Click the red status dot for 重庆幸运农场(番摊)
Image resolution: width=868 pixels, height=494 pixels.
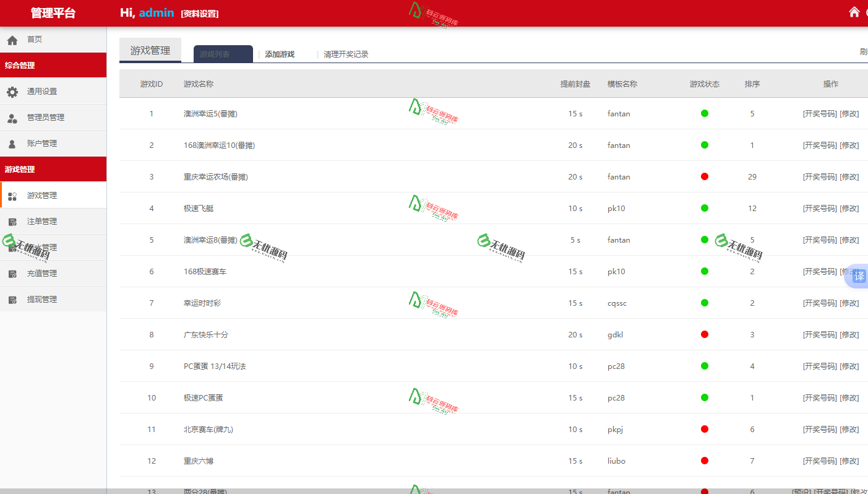704,176
